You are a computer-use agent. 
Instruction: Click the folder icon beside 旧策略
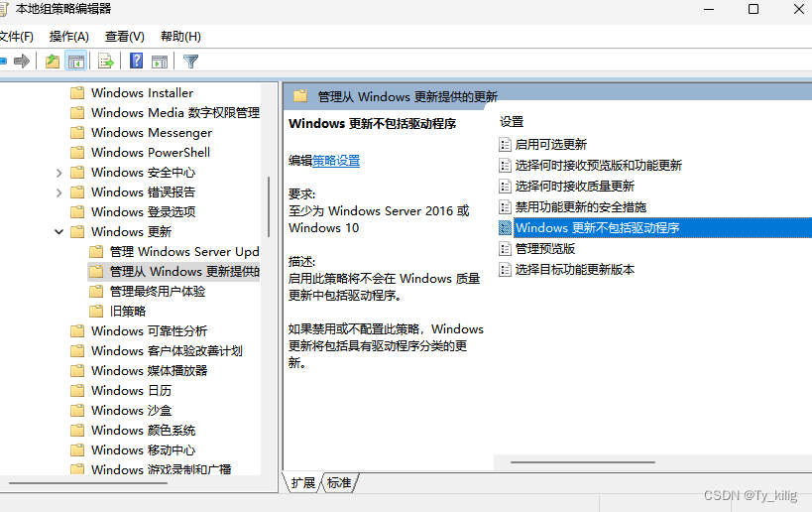(x=96, y=311)
